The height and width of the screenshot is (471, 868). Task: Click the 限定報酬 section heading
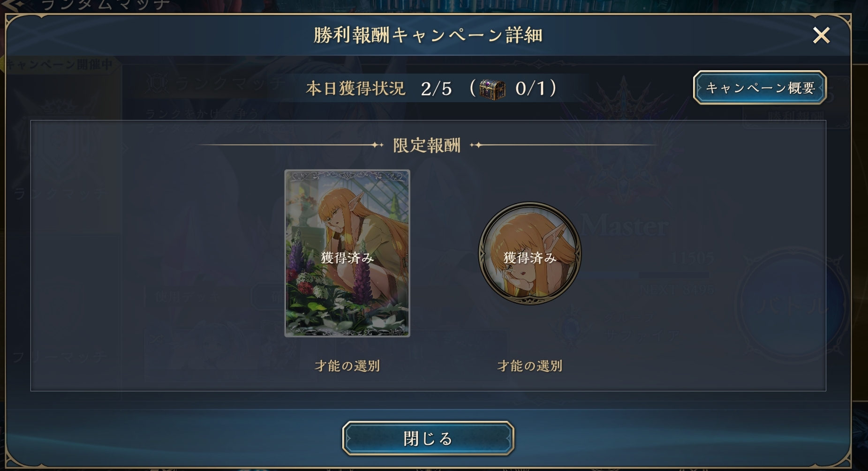(427, 145)
